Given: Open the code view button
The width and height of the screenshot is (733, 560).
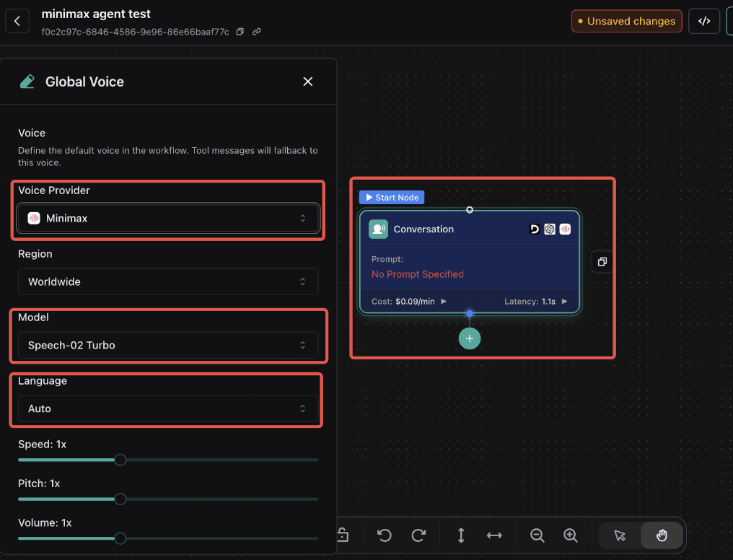Looking at the screenshot, I should (704, 21).
